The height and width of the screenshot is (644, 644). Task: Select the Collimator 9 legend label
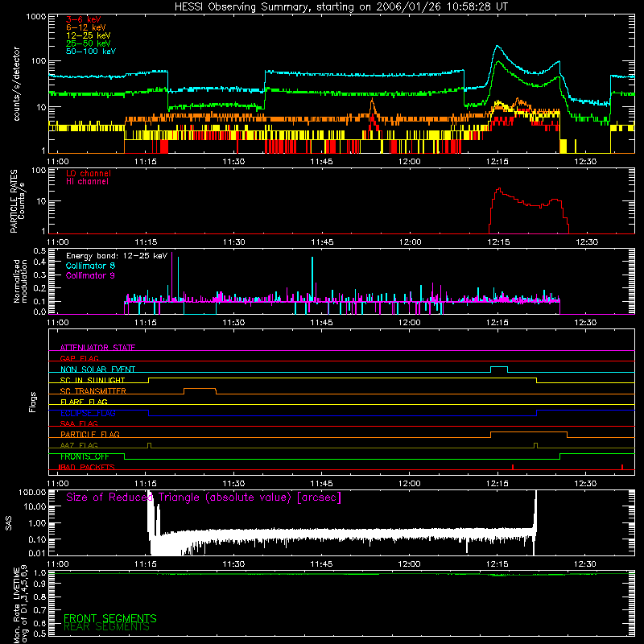(90, 275)
